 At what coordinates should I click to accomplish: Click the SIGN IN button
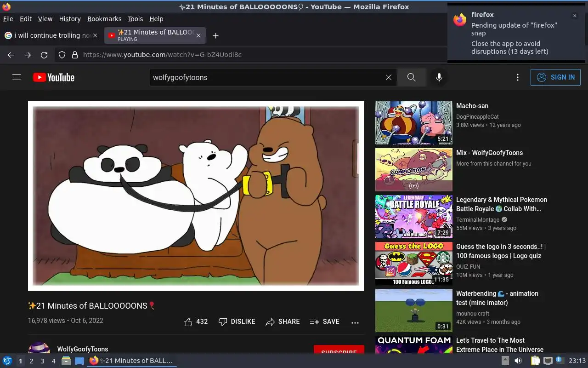(555, 77)
